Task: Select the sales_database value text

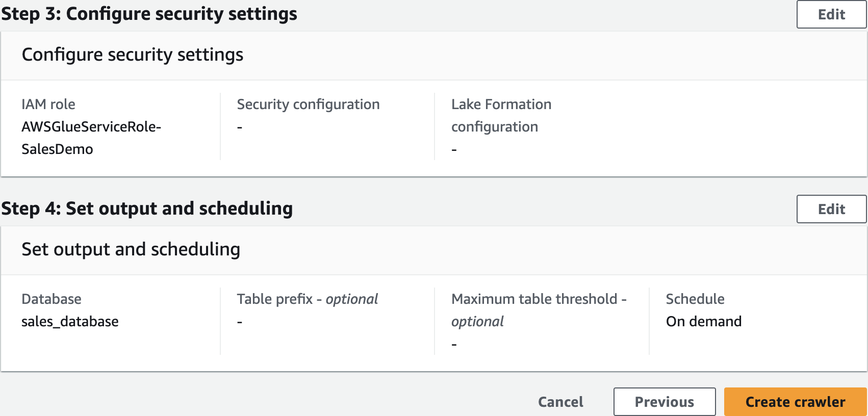Action: (x=70, y=322)
